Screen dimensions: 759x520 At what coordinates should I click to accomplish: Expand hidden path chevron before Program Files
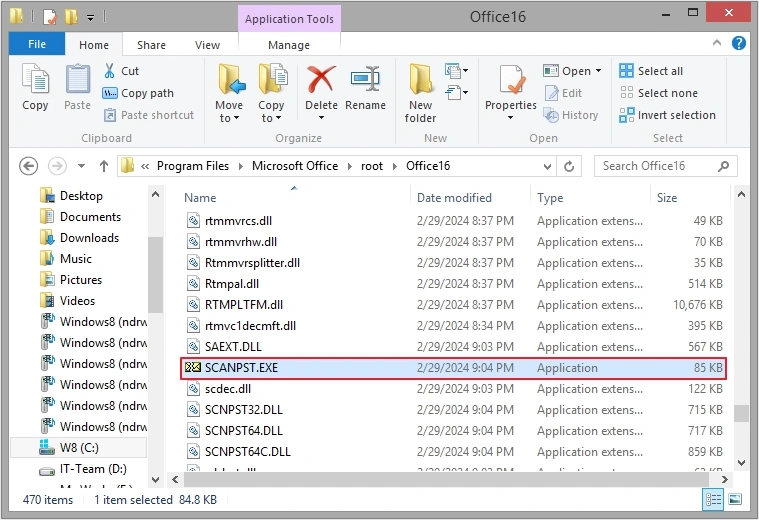coord(145,166)
